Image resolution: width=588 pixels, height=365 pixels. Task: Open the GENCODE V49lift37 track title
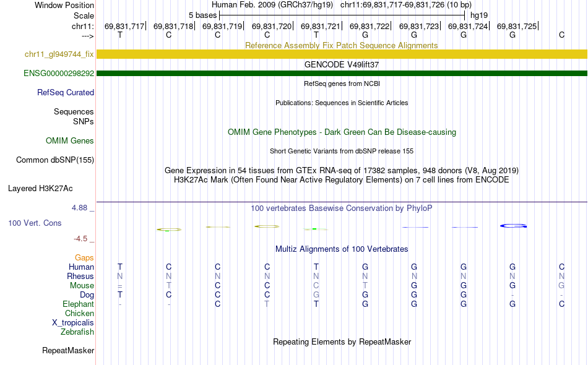pos(342,64)
